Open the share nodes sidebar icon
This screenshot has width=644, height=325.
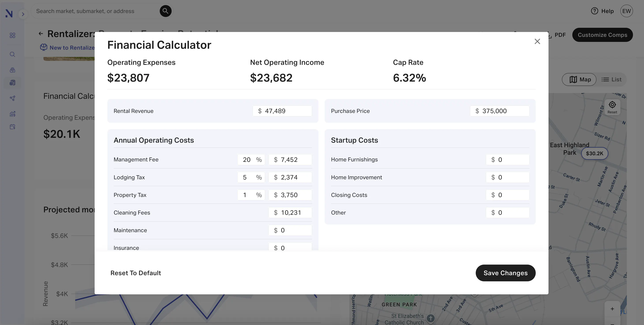[13, 98]
